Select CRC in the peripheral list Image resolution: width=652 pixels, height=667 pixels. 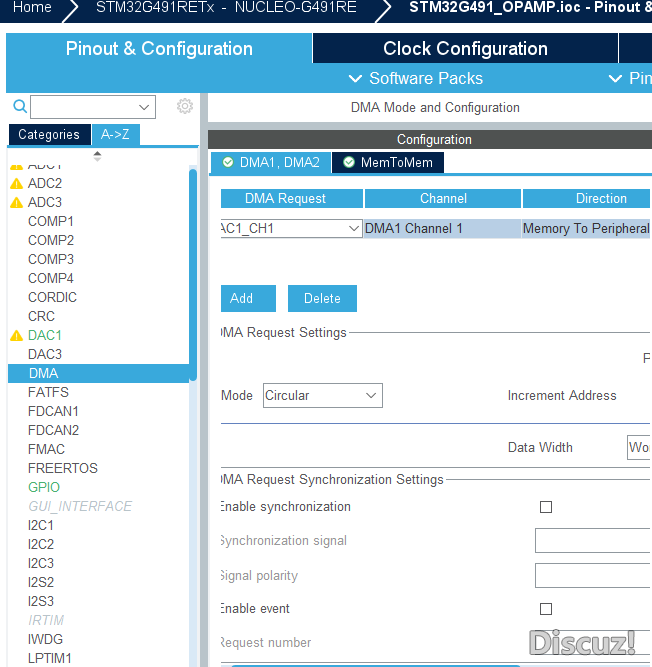pyautogui.click(x=41, y=316)
